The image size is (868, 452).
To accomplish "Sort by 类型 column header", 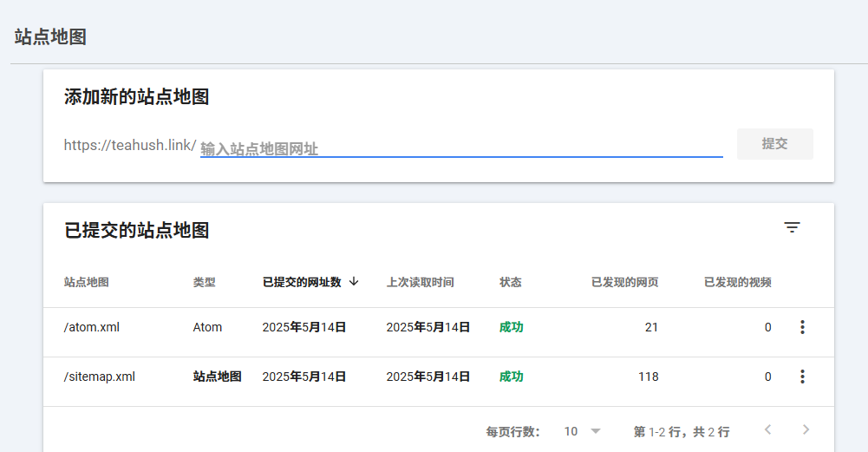I will click(x=205, y=282).
